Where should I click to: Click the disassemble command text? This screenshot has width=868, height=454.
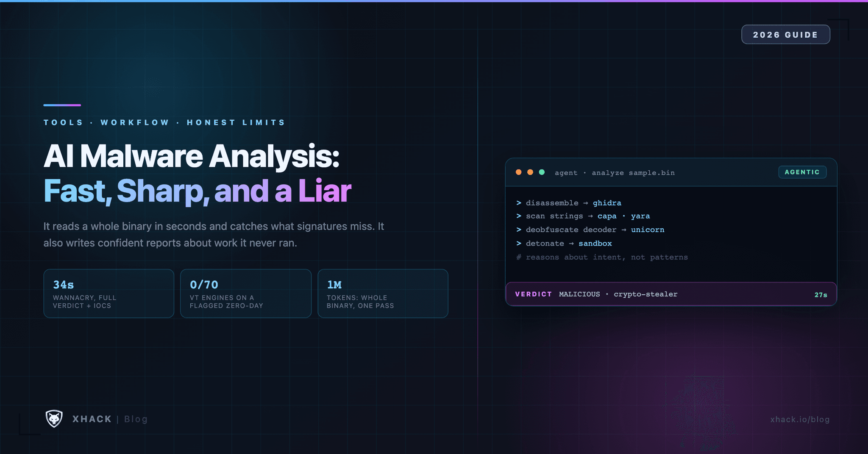click(x=552, y=203)
